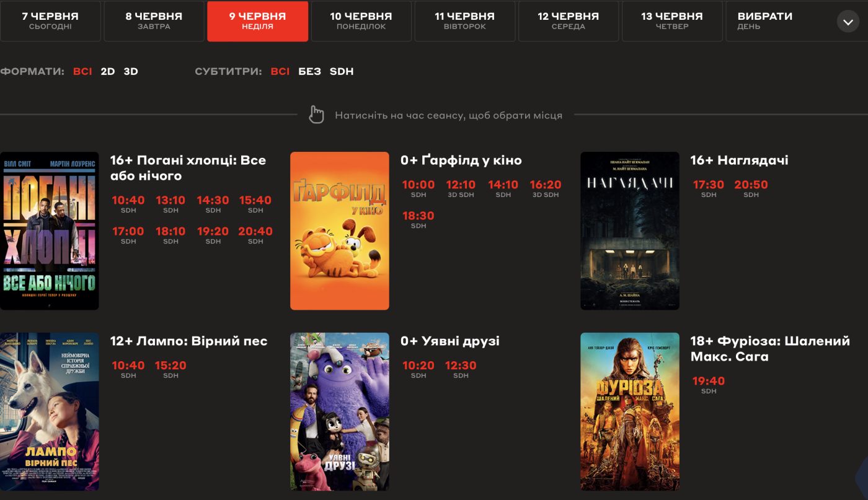This screenshot has height=500, width=868.
Task: Choose the 16:20 3D Ґарфілд session
Action: (546, 188)
